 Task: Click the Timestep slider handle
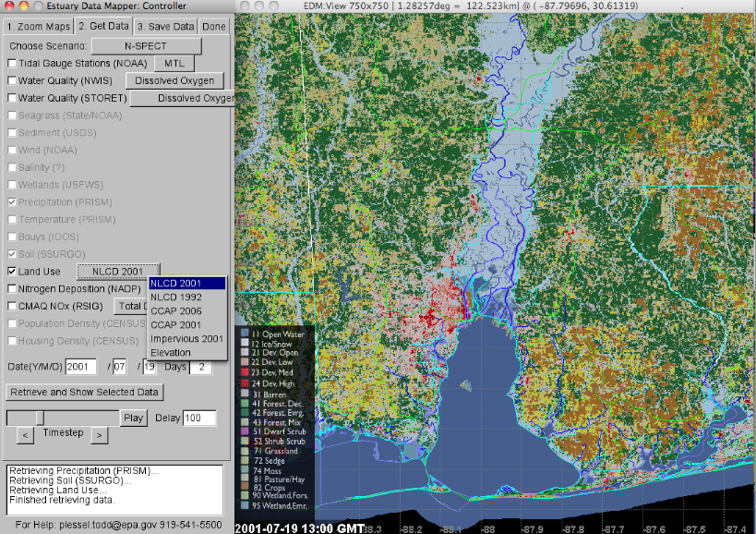pos(39,418)
